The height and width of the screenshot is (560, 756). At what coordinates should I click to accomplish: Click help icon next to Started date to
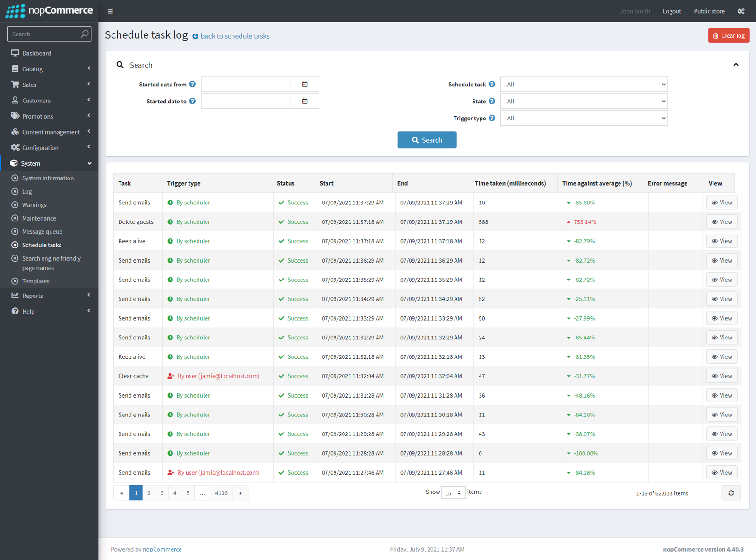click(192, 101)
